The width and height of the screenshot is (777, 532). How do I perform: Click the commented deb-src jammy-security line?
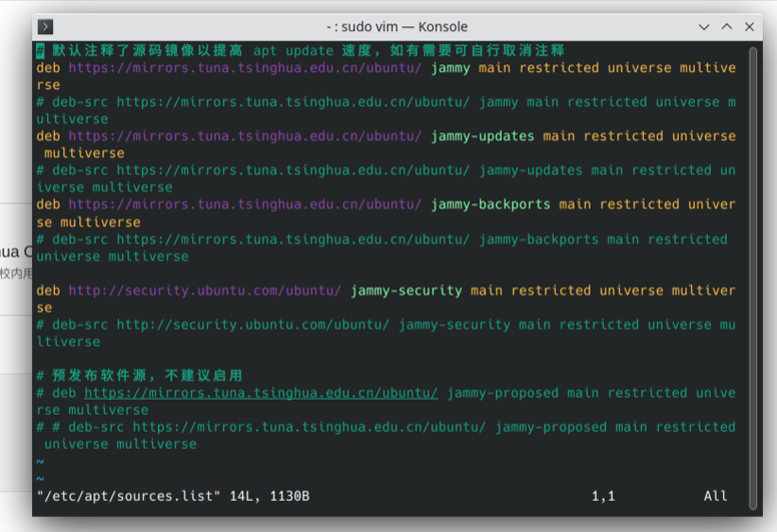[386, 333]
